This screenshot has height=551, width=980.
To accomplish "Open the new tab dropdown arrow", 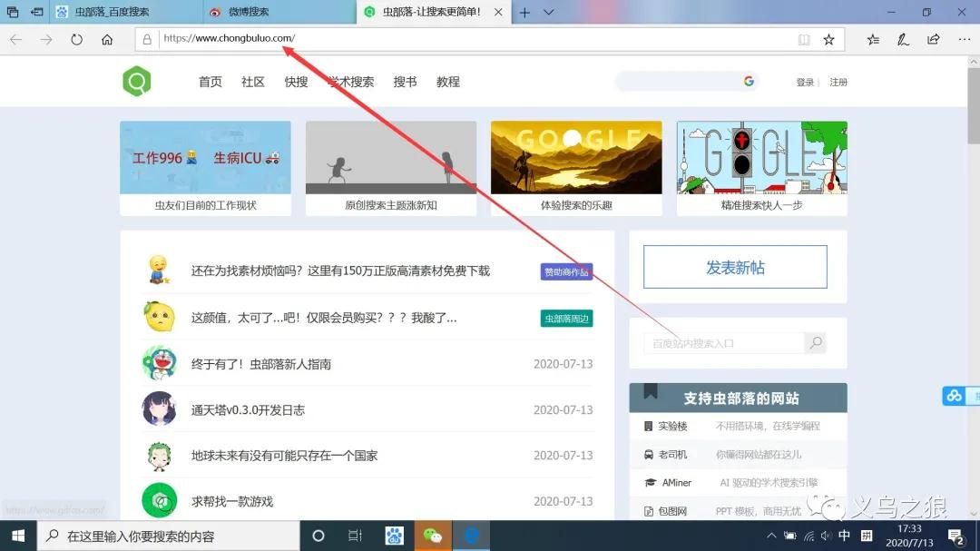I will [543, 13].
